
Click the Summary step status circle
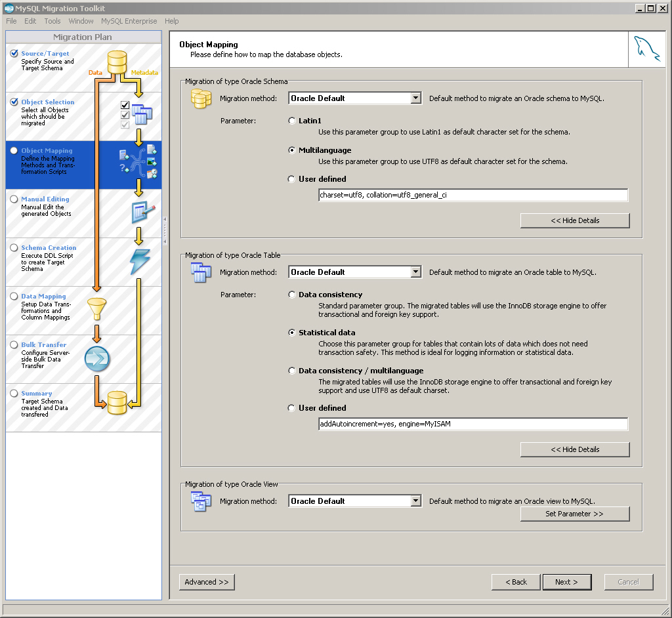click(x=14, y=393)
